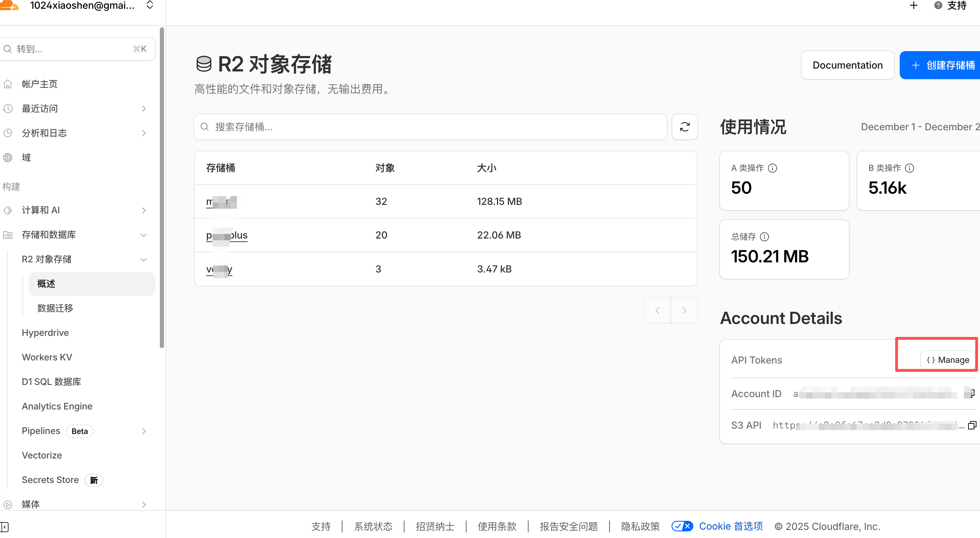This screenshot has height=538, width=980.
Task: Click the Documentation button
Action: (847, 65)
